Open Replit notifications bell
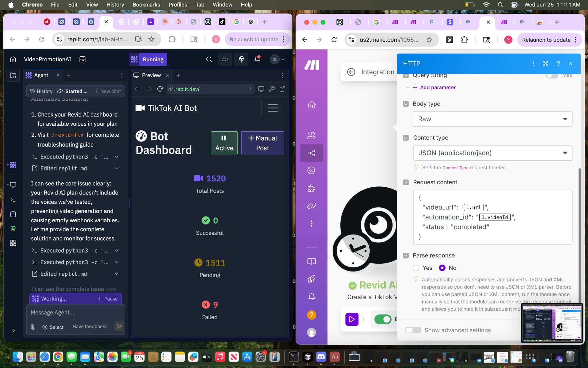Screen dimensions: 588x368 258,59
